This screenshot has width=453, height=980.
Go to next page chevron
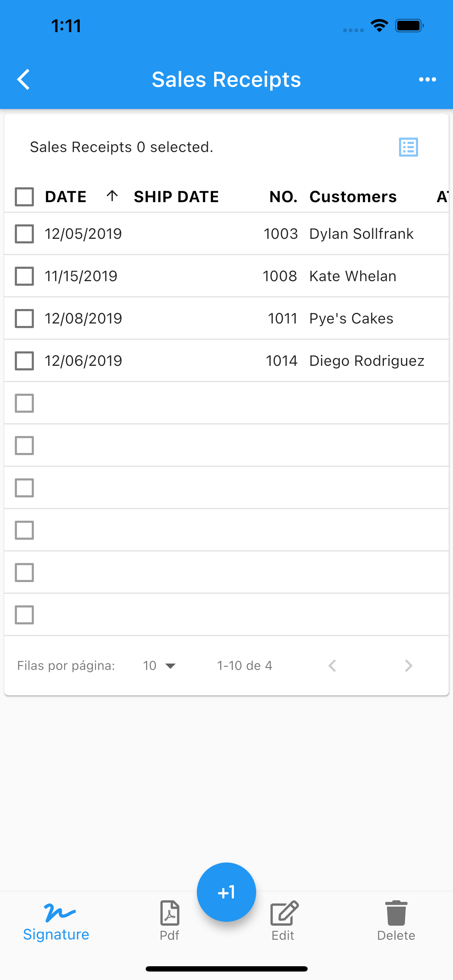pyautogui.click(x=409, y=665)
